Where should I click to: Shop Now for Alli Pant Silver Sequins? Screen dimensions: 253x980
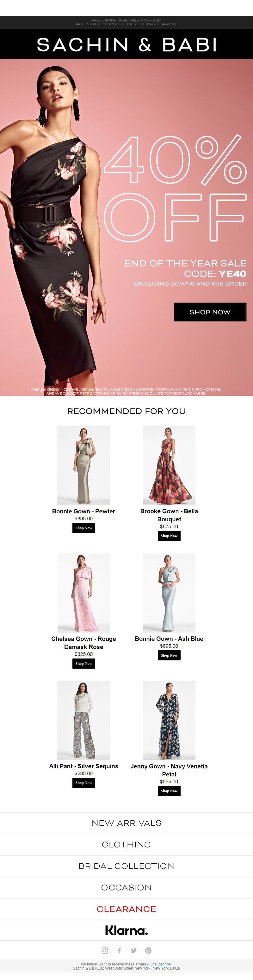(84, 782)
